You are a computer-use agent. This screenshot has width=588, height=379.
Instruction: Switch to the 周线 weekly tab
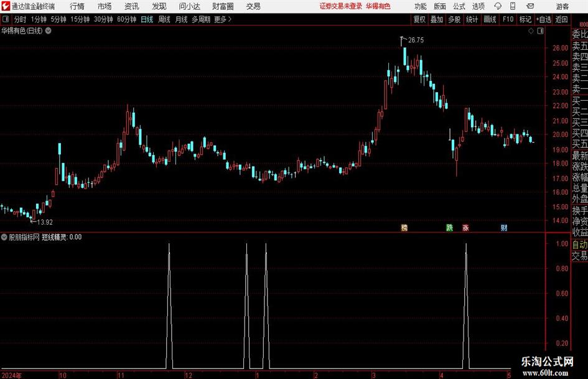coord(164,19)
